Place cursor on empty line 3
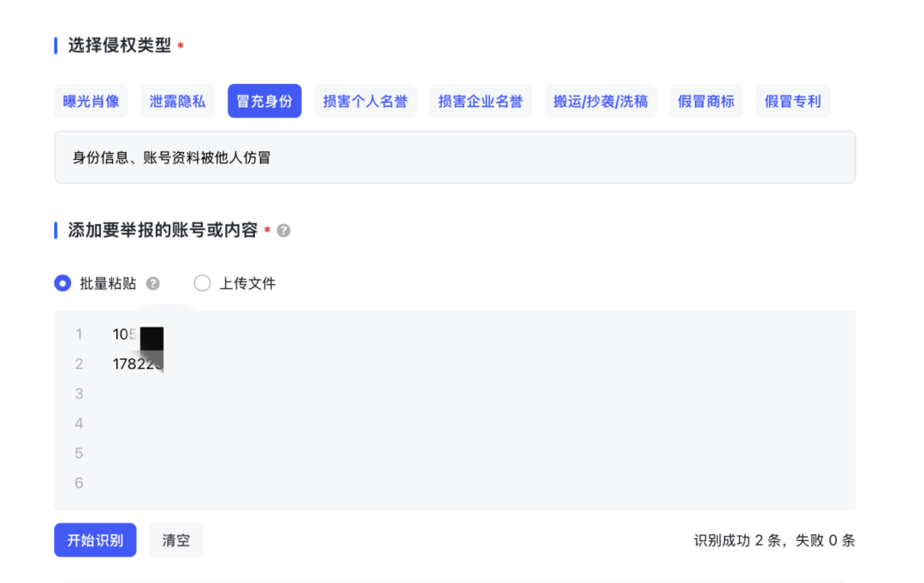 pos(342,394)
